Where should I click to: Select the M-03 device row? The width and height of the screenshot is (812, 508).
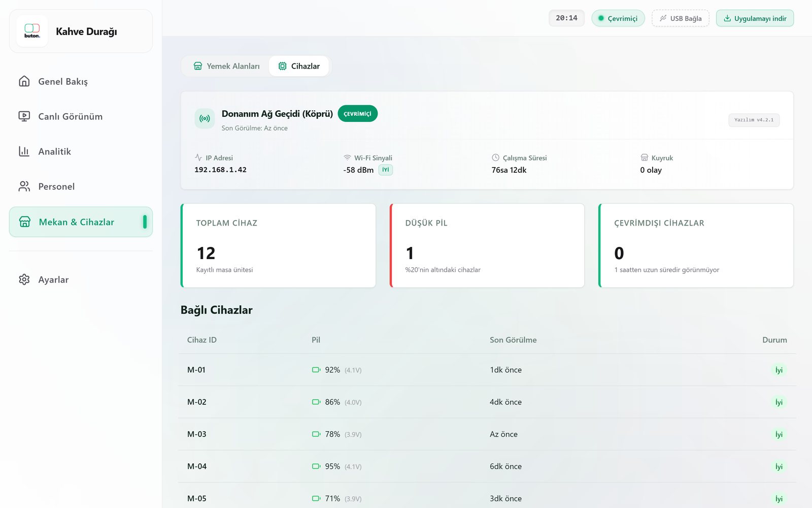487,434
